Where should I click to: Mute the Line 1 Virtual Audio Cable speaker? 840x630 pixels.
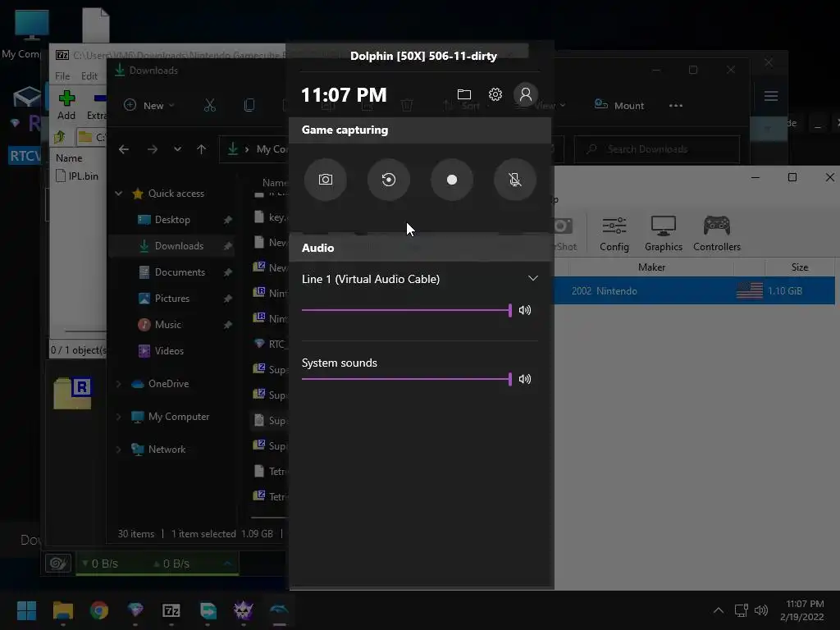pyautogui.click(x=525, y=309)
